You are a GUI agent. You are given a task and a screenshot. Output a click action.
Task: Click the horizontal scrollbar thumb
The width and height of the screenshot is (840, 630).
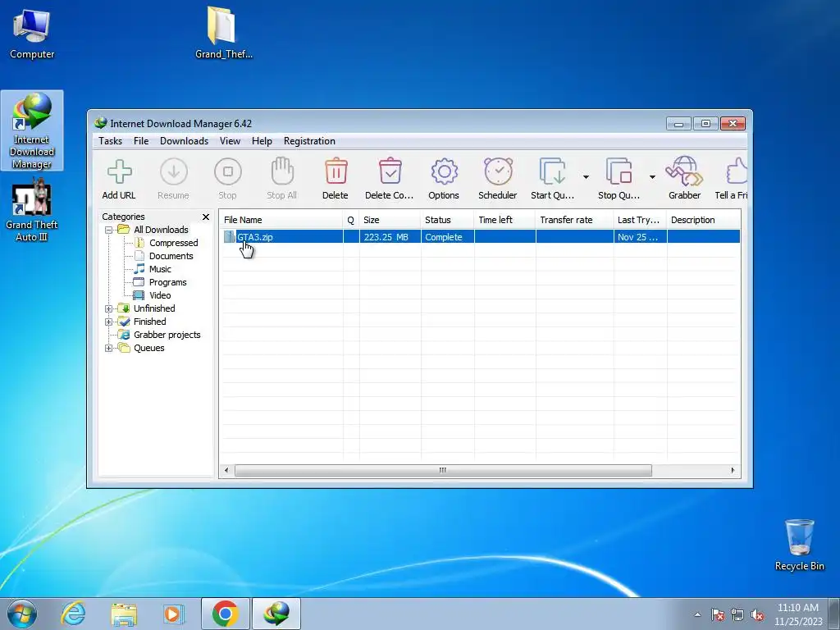point(443,470)
